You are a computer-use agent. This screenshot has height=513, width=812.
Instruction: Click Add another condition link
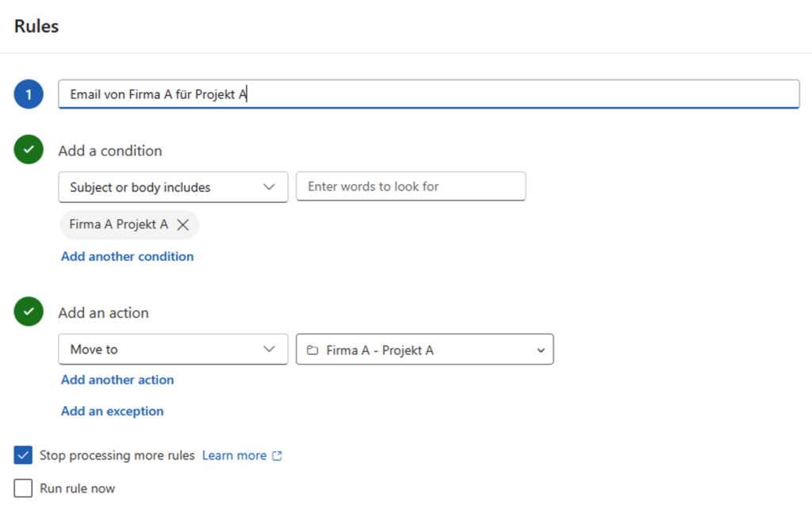point(128,256)
